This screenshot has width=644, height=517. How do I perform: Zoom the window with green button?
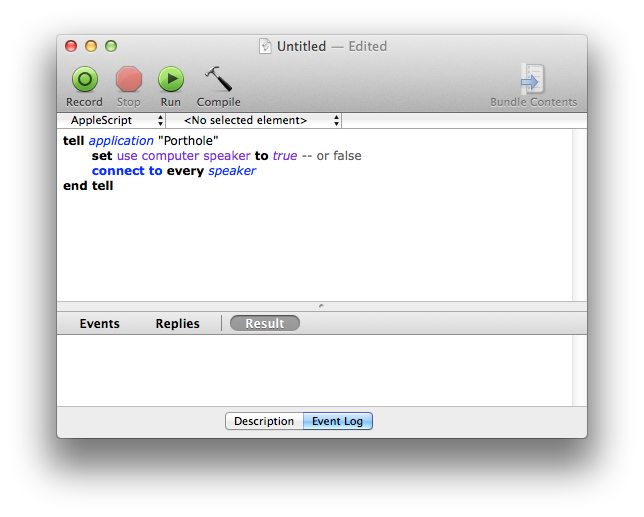point(111,46)
